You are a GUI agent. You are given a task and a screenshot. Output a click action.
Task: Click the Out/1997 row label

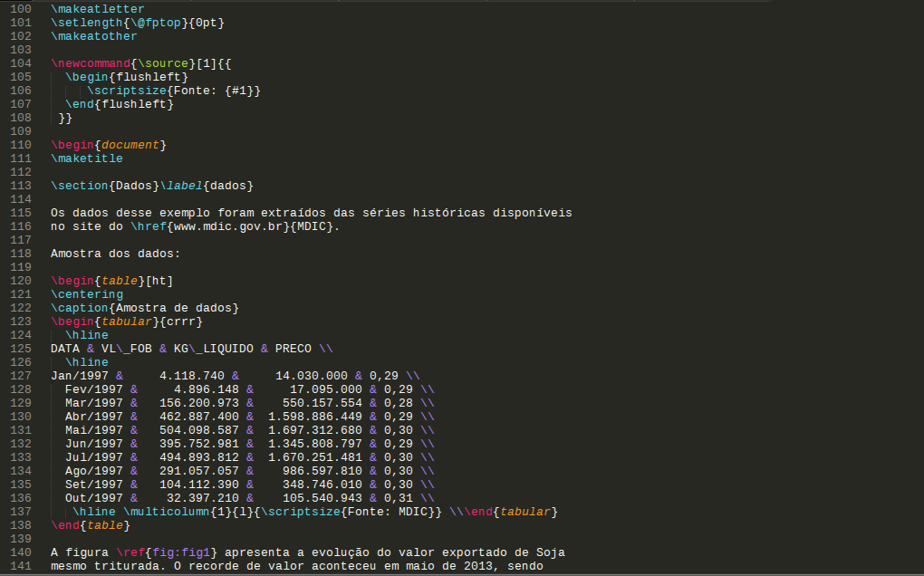tap(93, 498)
